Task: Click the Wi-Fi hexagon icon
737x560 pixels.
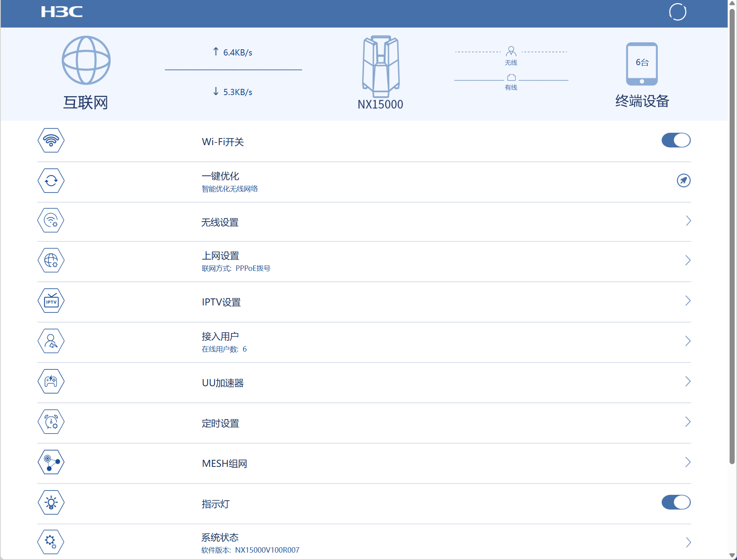Action: [51, 140]
